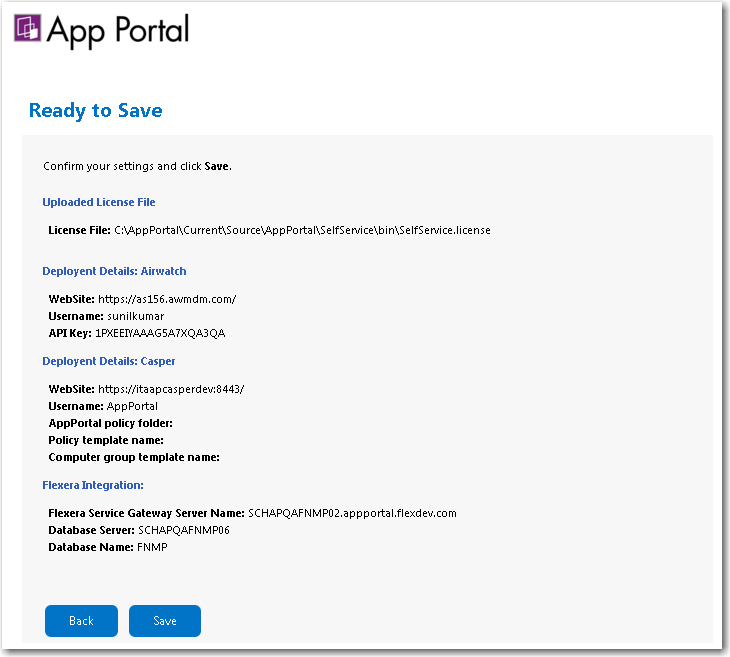Click the Back button

coord(81,621)
